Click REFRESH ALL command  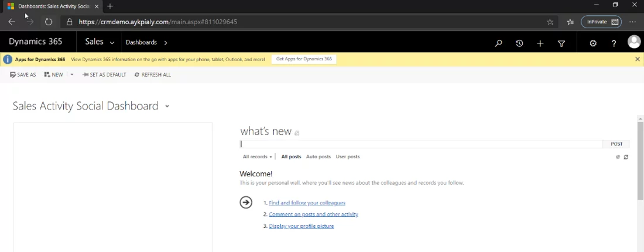click(153, 75)
